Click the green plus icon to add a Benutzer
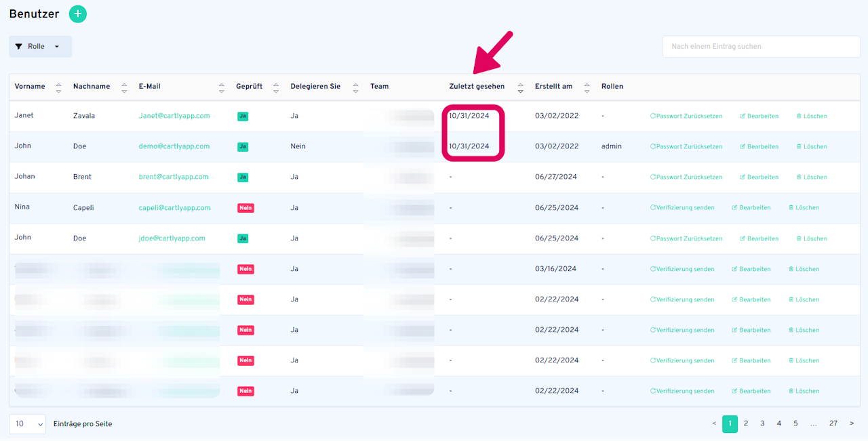 (78, 14)
